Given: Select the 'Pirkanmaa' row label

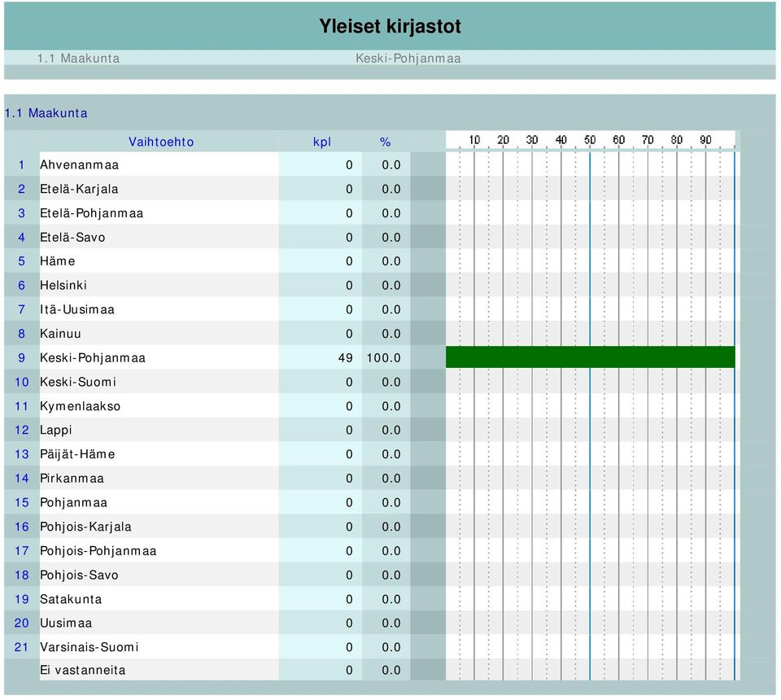Looking at the screenshot, I should coord(72,479).
